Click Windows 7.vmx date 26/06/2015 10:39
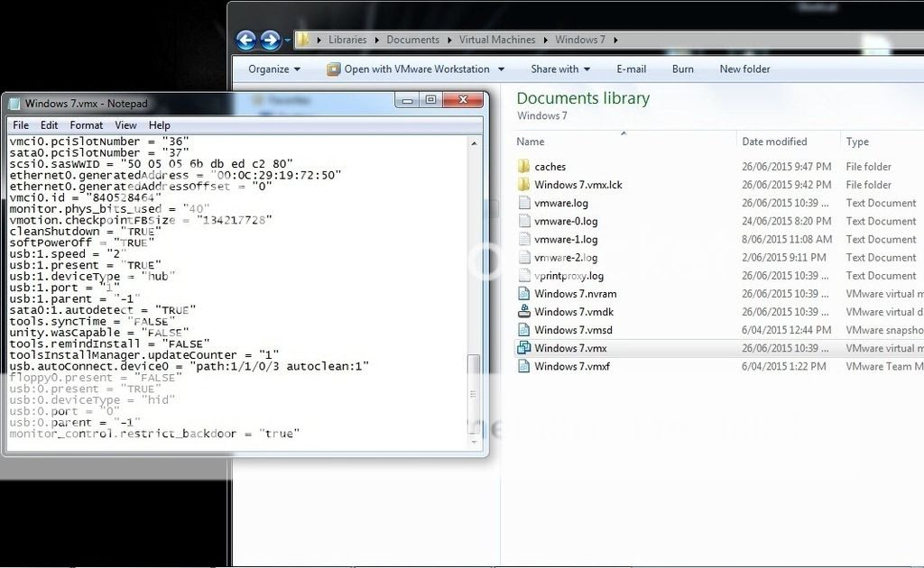The width and height of the screenshot is (924, 568). pyautogui.click(x=786, y=348)
